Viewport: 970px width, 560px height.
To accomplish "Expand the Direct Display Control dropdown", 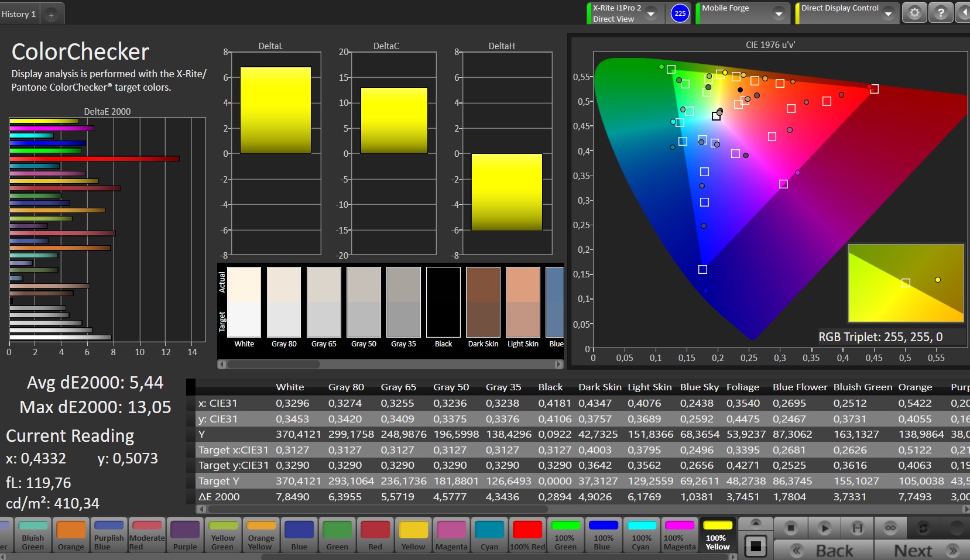I will pos(888,13).
